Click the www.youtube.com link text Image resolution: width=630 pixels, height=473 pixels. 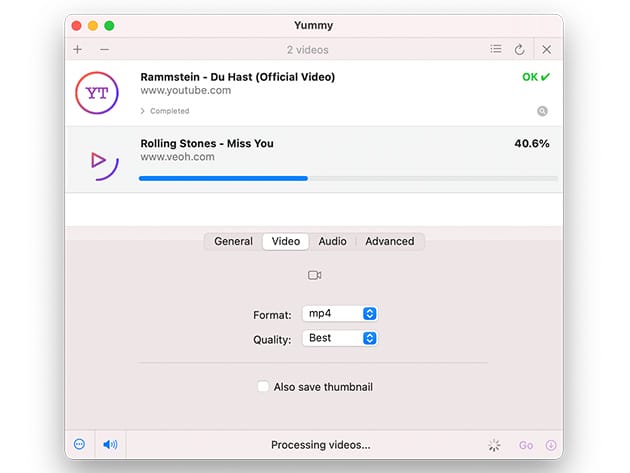tap(185, 90)
